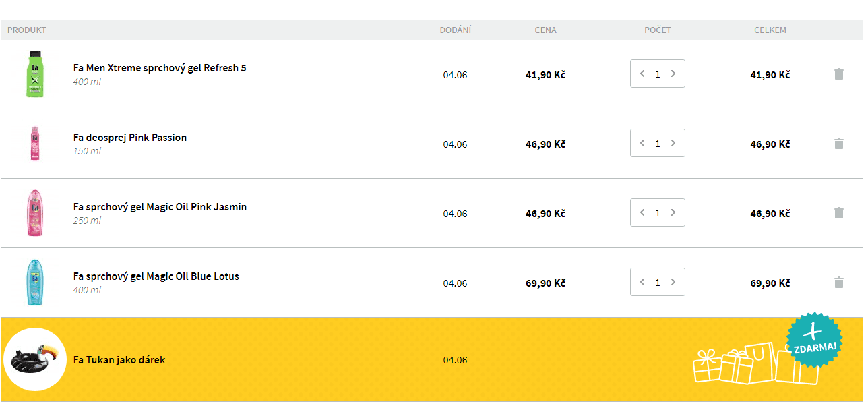Click the pink deodorant spray thumbnail

coord(34,144)
